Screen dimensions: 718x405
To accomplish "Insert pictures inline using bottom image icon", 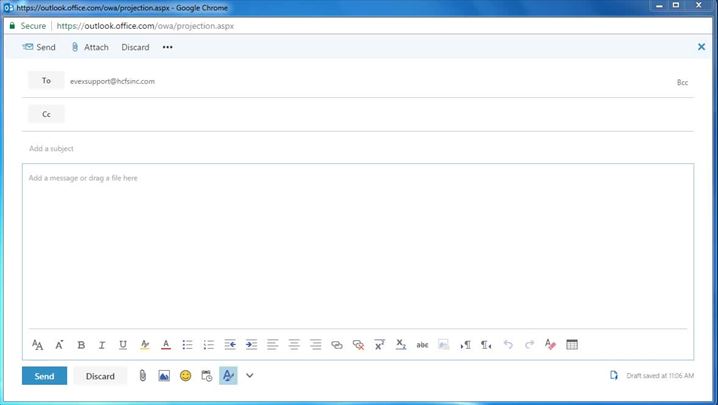I will (164, 376).
